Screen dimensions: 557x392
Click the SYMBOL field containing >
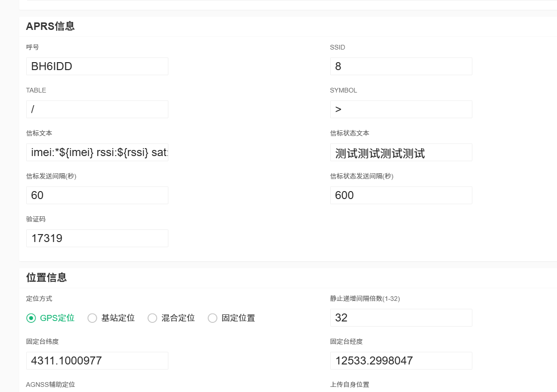coord(400,109)
